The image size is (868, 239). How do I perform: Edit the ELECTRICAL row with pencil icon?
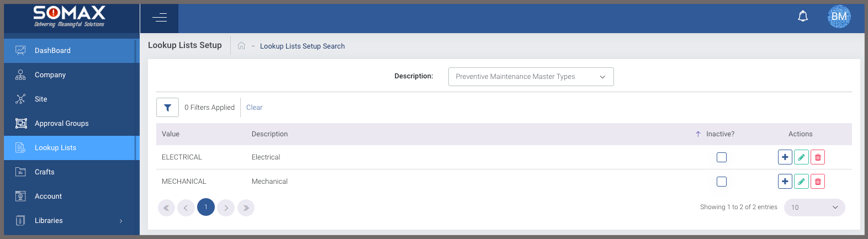click(801, 157)
